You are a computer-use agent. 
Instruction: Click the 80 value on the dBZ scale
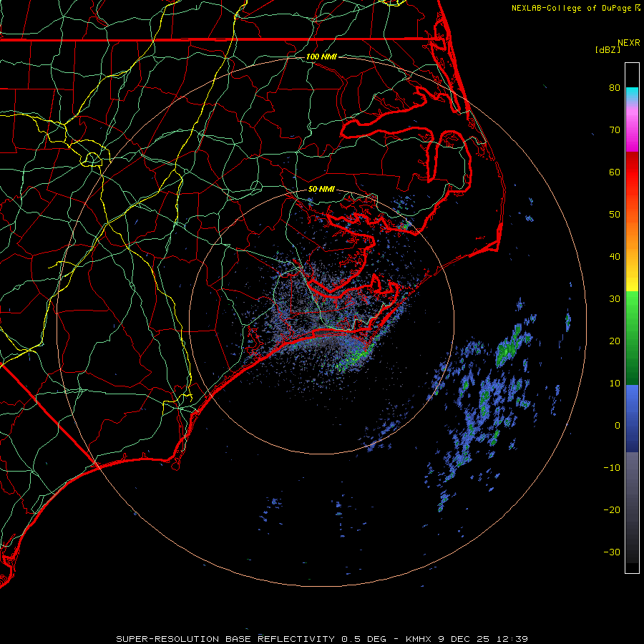pos(615,88)
